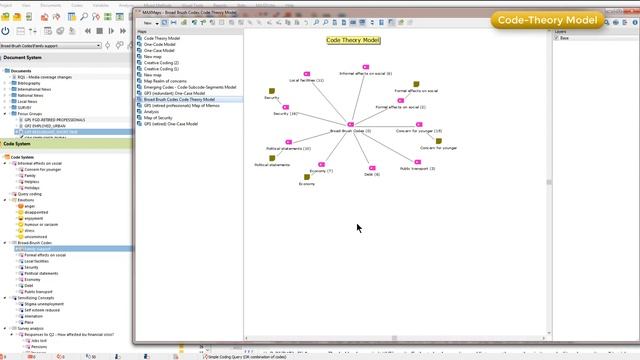Click the map canvas horizontal scrollbar

394,338
